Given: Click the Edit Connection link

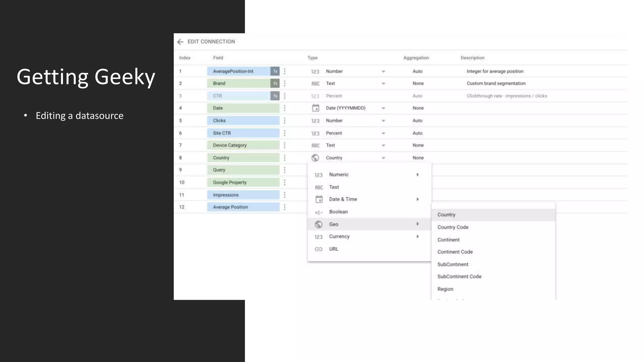Looking at the screenshot, I should pos(211,41).
